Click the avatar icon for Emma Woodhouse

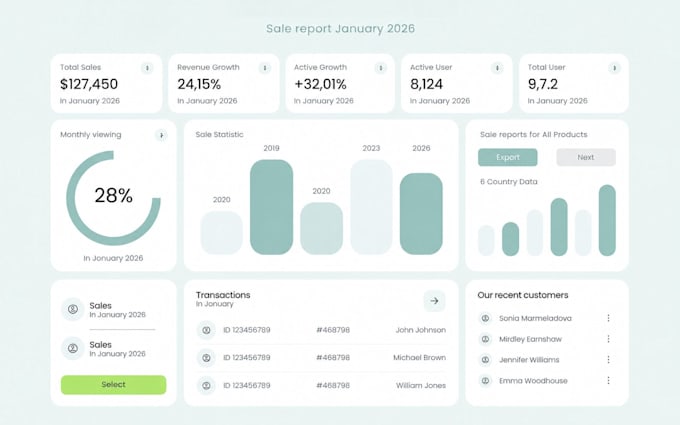[x=485, y=381]
